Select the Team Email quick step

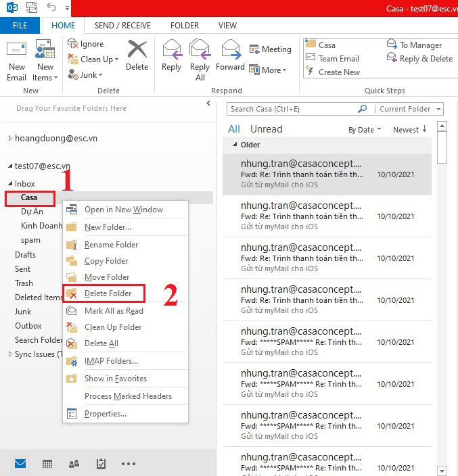[x=332, y=59]
